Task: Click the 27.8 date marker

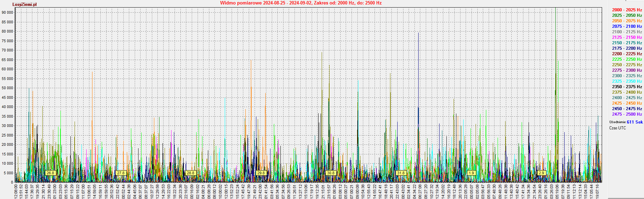Action: (121, 173)
